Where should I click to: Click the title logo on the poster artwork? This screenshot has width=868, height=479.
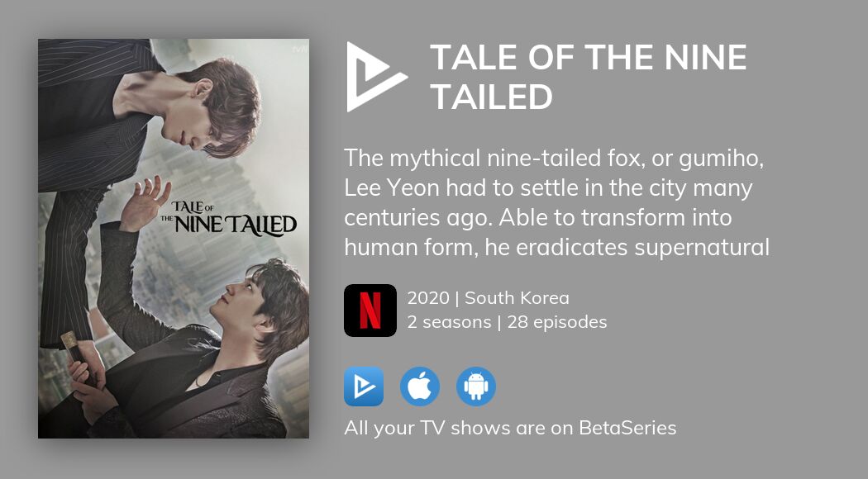coord(228,218)
